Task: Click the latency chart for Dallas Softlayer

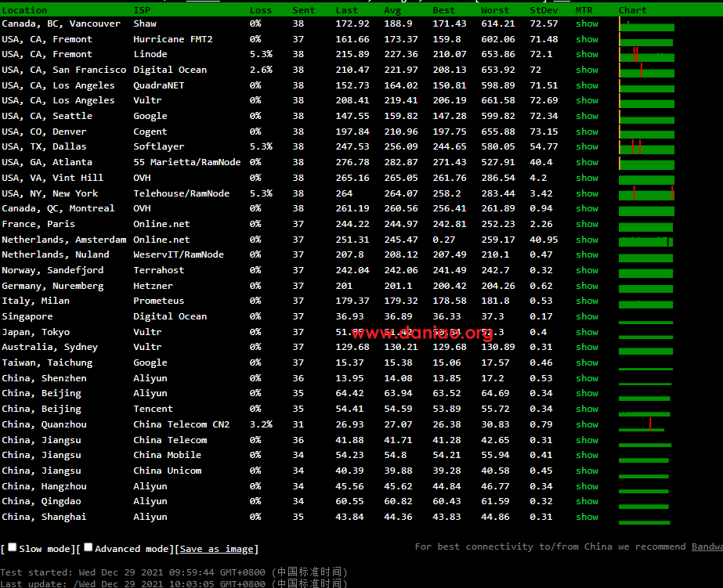Action: [x=646, y=146]
